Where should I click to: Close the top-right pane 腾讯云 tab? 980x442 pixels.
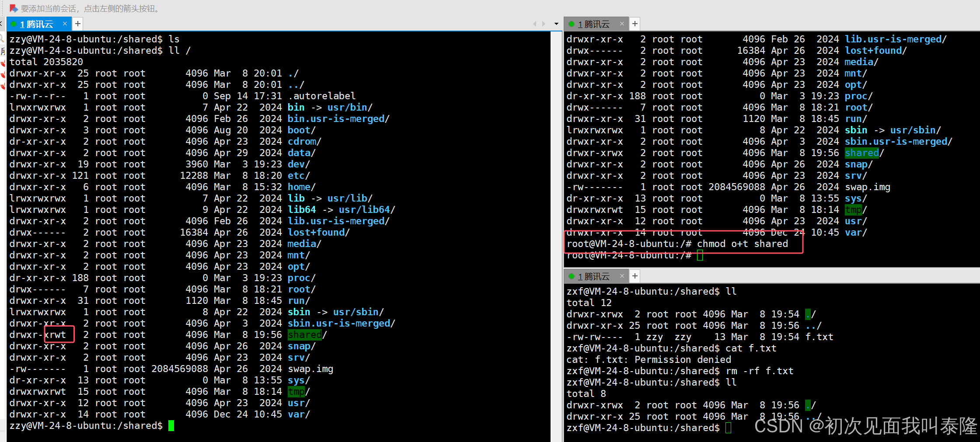(x=622, y=24)
